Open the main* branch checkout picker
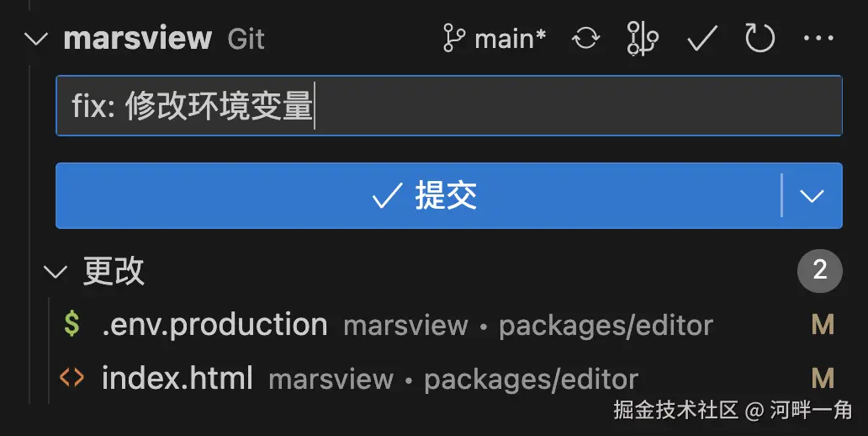 click(x=495, y=39)
